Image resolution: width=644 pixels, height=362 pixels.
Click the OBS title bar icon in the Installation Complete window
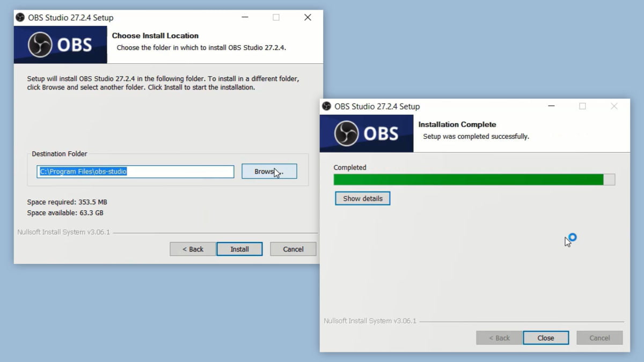pos(326,106)
